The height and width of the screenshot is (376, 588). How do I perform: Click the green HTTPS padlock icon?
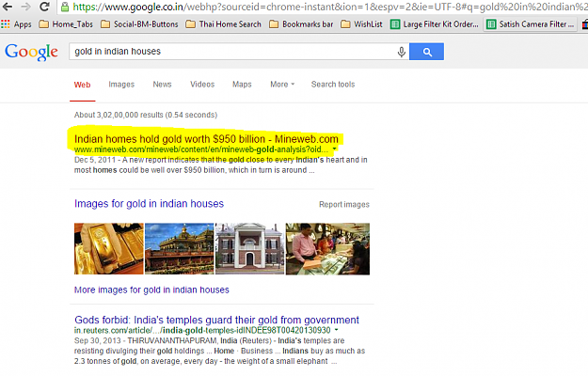pyautogui.click(x=65, y=7)
